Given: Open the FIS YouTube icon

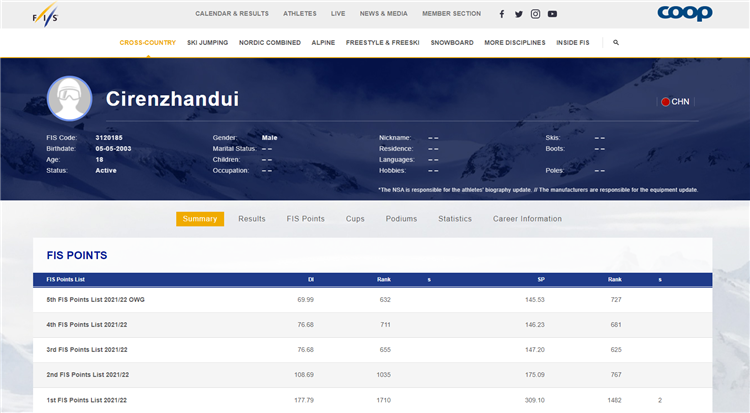Looking at the screenshot, I should tap(553, 14).
